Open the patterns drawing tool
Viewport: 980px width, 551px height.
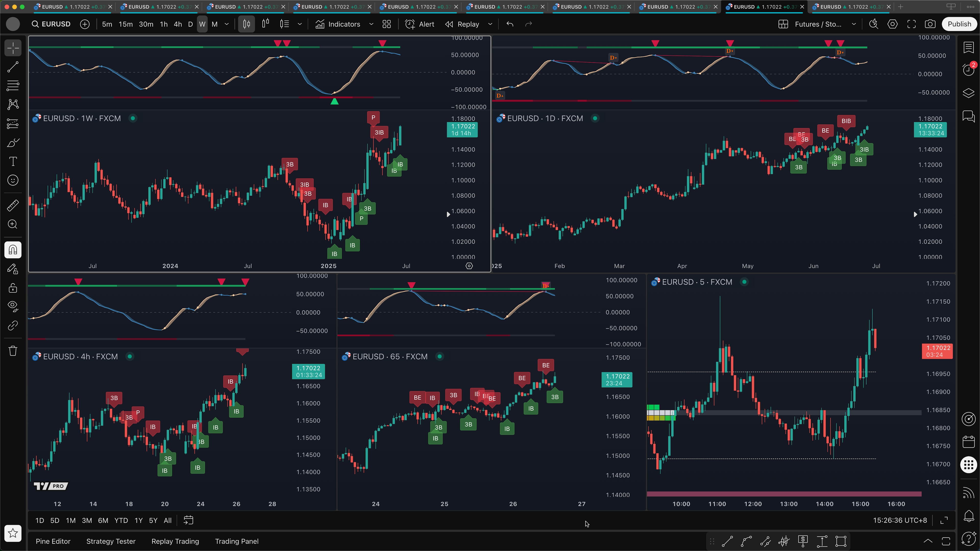click(13, 105)
